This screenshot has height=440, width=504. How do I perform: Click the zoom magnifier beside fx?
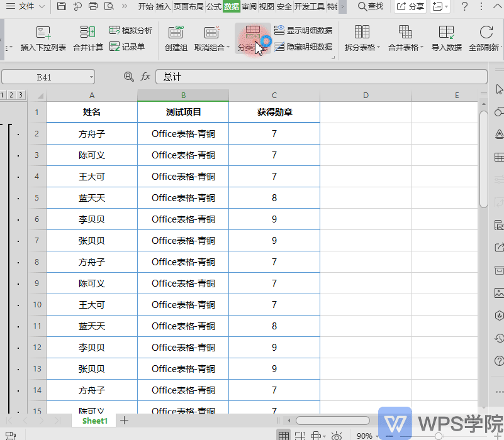[128, 77]
